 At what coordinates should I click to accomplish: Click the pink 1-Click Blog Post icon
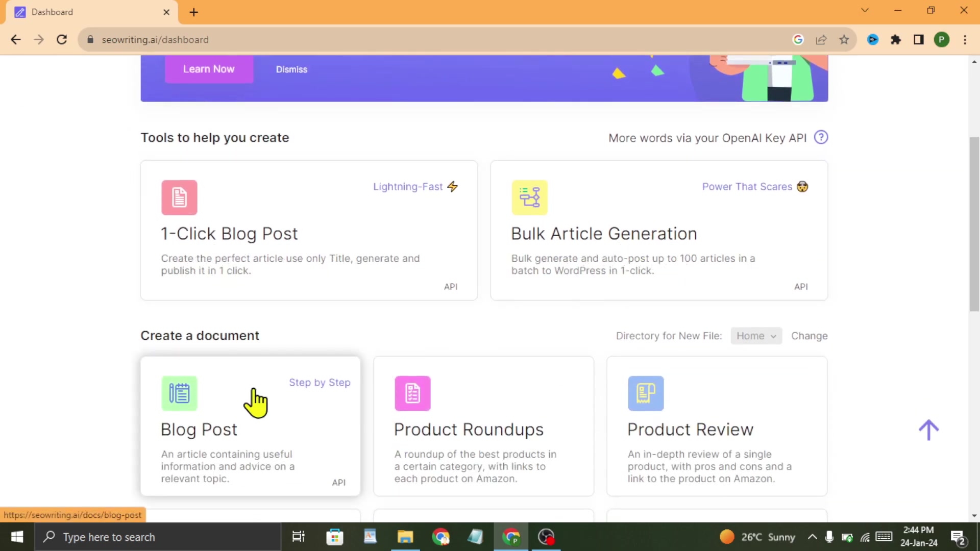click(179, 197)
